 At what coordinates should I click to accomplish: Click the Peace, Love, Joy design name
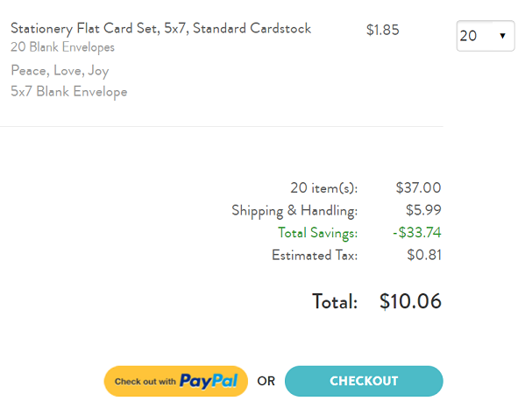click(x=60, y=71)
